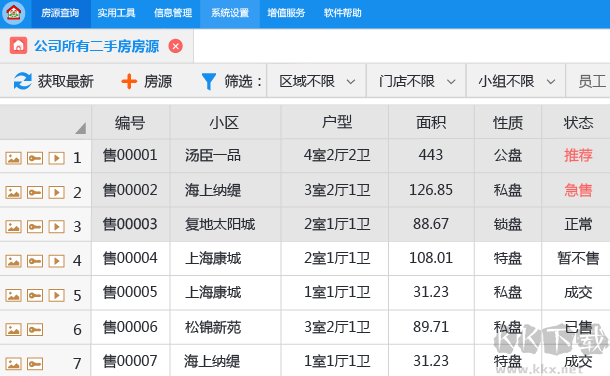Click the video play icon for row 3
Viewport: 610px width, 376px height.
pyautogui.click(x=56, y=227)
